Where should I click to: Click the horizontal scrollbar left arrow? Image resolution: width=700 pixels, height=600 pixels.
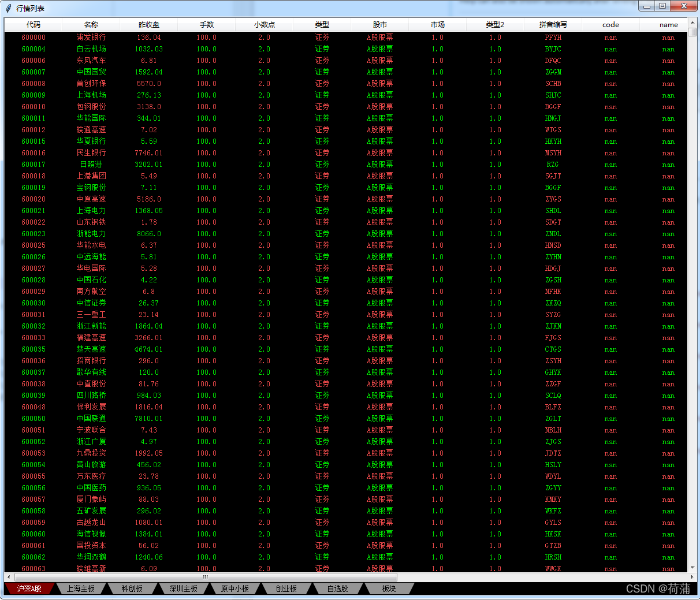click(8, 577)
